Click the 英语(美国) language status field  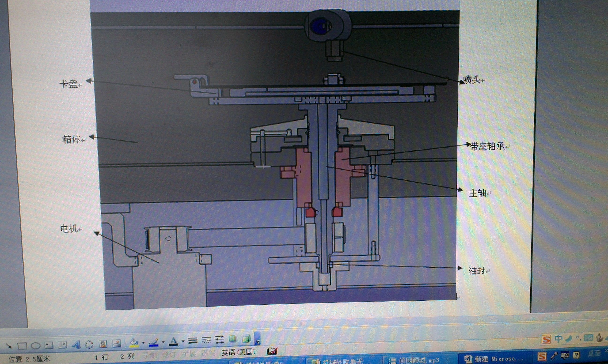[x=238, y=353]
